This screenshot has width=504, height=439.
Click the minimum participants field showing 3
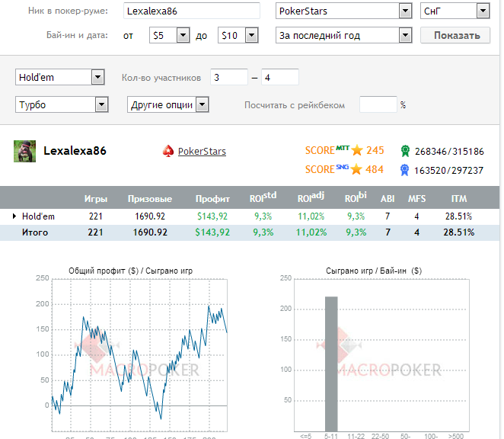coord(229,77)
